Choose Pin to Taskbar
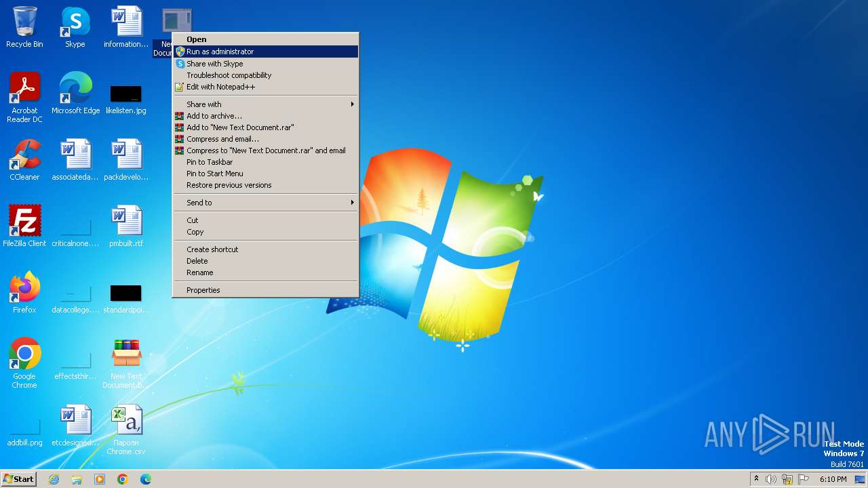The height and width of the screenshot is (488, 868). 265,162
